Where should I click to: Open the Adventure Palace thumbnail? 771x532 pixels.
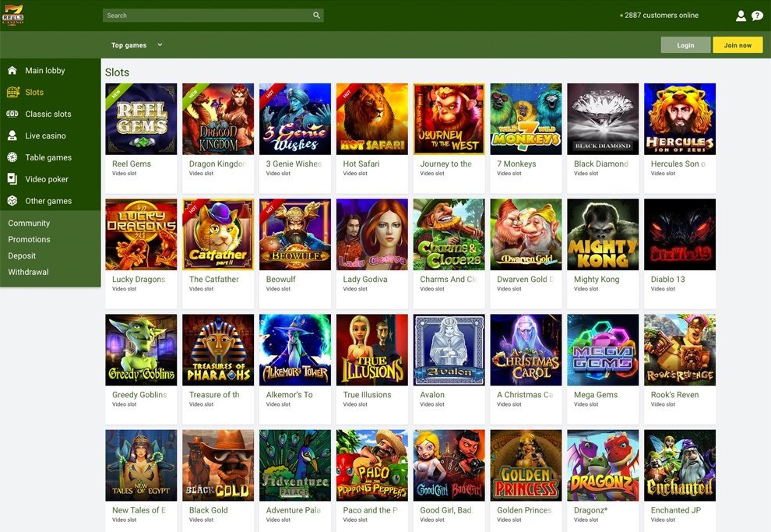point(295,466)
